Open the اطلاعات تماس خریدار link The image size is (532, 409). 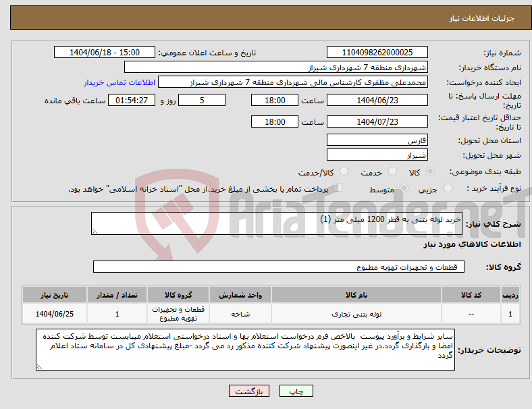(119, 82)
